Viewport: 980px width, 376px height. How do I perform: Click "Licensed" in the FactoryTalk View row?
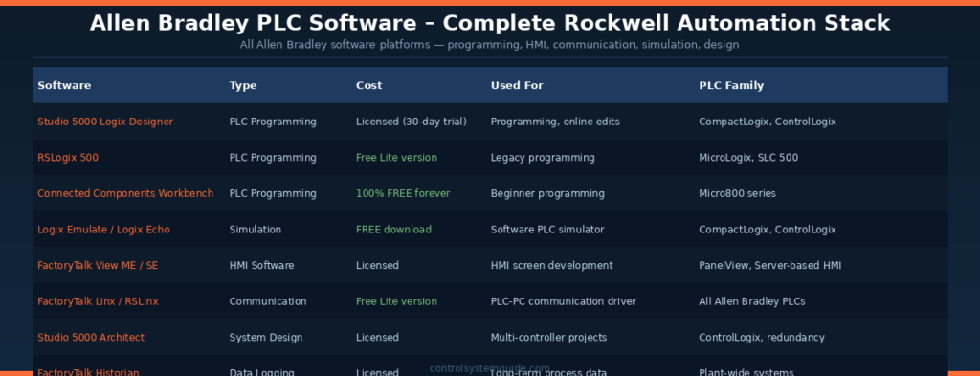(x=377, y=265)
